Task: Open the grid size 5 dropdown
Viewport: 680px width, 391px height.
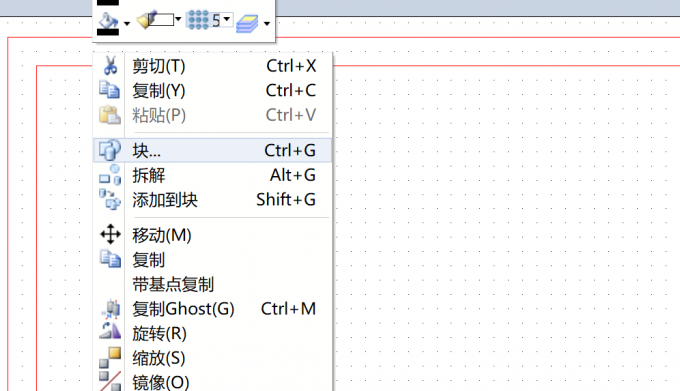Action: coord(226,19)
